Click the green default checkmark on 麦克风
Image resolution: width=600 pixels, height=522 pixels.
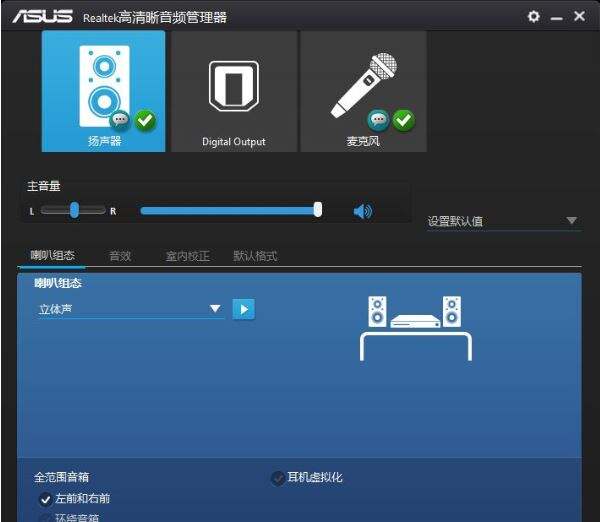tap(403, 120)
